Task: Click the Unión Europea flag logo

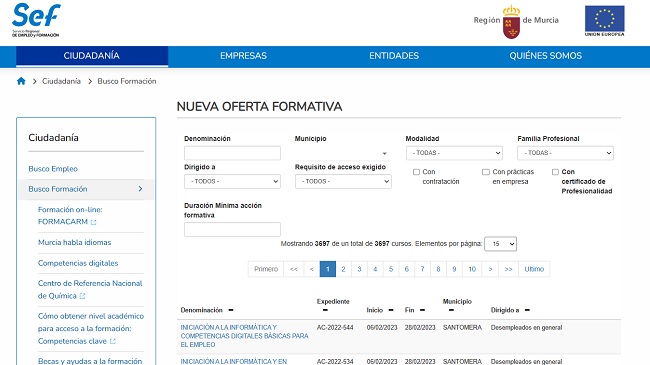Action: point(604,21)
